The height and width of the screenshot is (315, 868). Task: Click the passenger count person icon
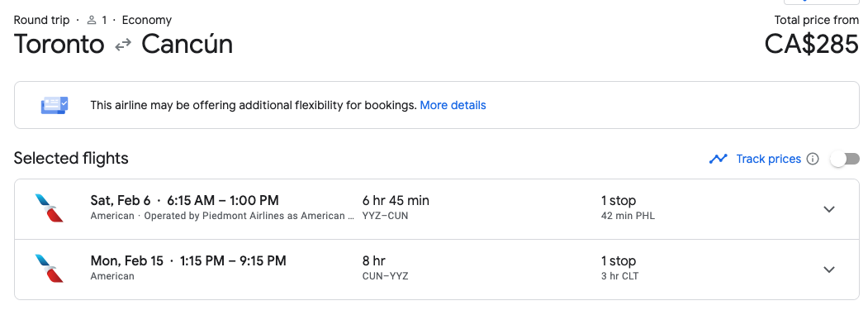[92, 21]
